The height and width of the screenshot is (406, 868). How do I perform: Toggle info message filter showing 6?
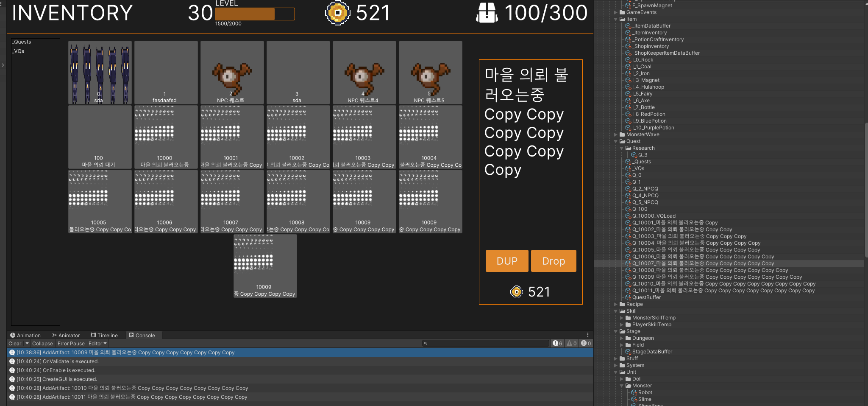tap(557, 343)
